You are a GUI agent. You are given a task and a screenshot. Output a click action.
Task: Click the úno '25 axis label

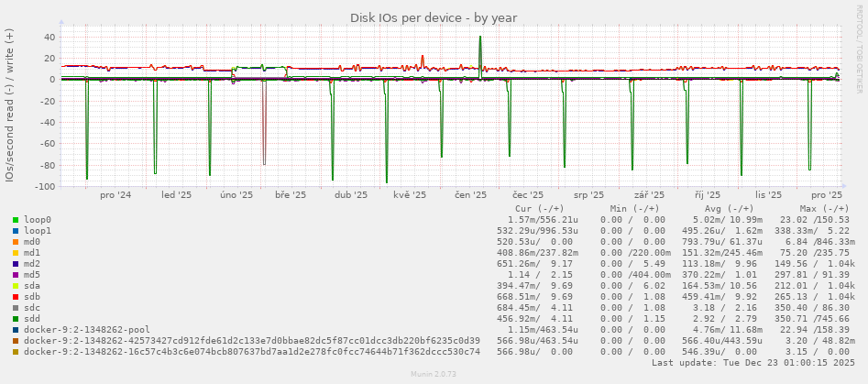236,195
